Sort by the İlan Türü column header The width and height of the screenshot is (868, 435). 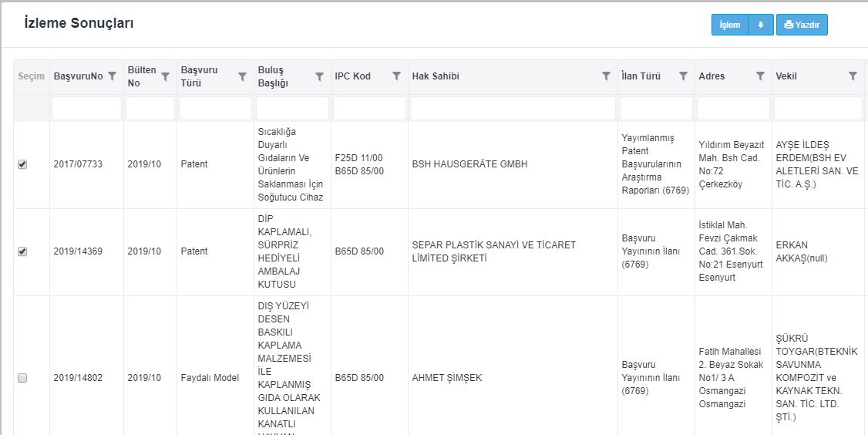(641, 76)
